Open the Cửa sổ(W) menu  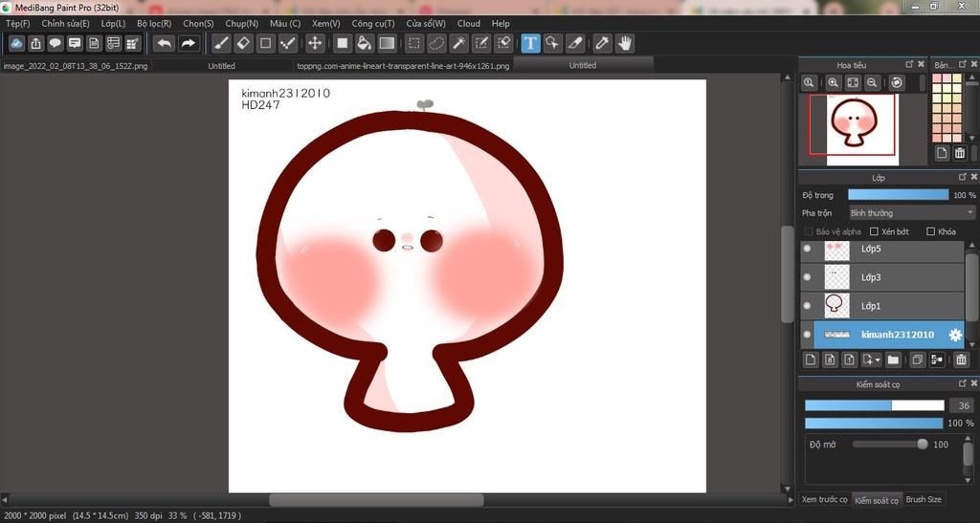(426, 24)
